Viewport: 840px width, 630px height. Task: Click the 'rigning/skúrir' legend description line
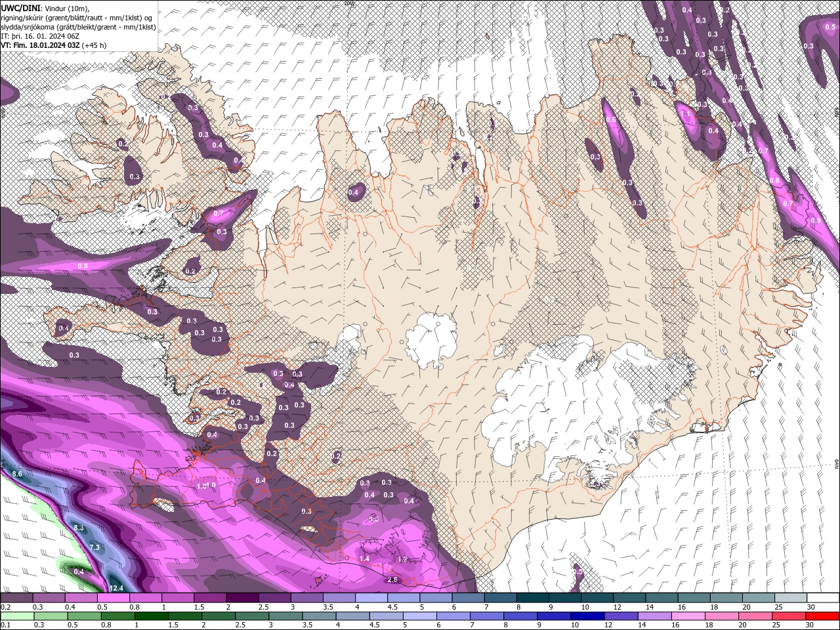[77, 17]
